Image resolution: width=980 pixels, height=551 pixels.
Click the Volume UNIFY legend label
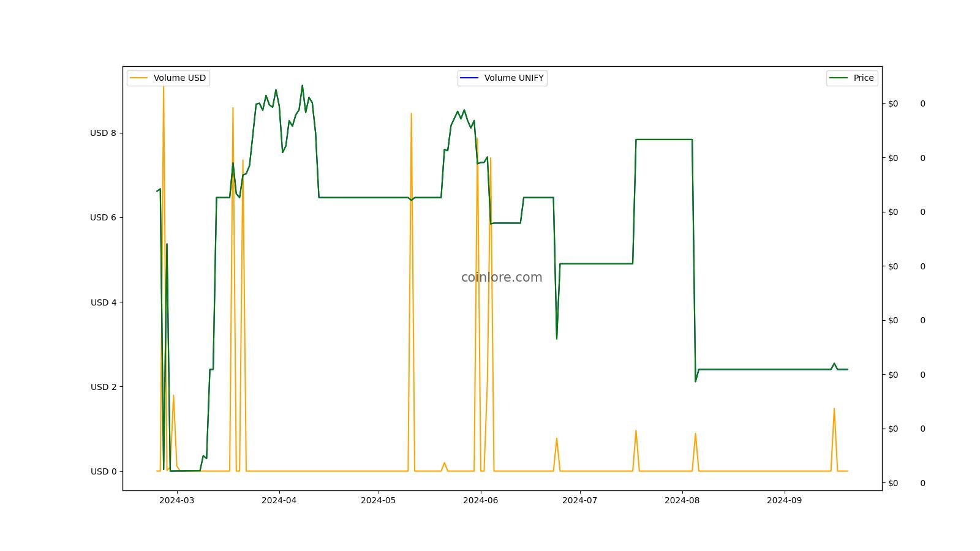[x=514, y=78]
